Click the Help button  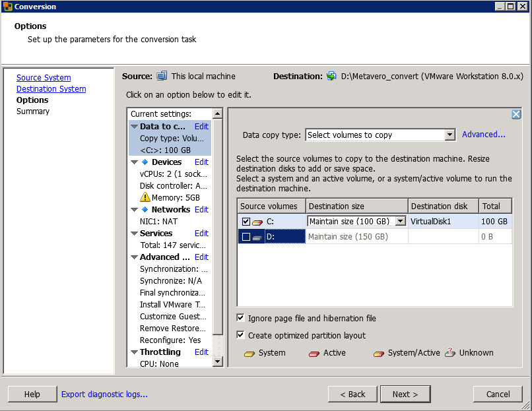[x=32, y=394]
